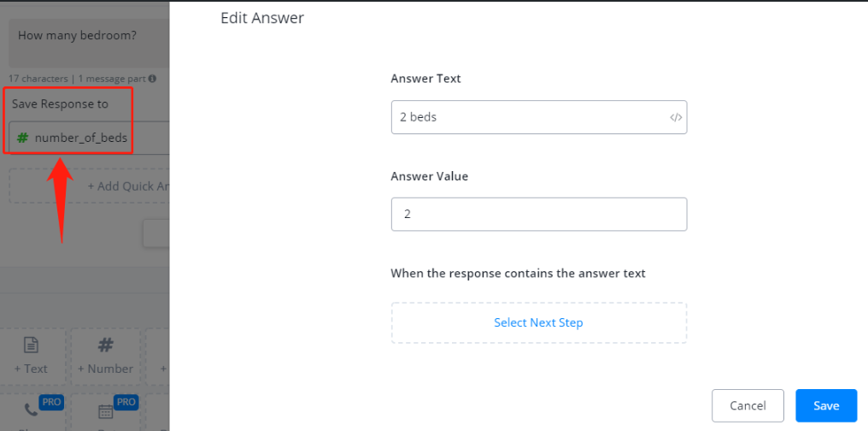The width and height of the screenshot is (868, 431).
Task: Click the green hash icon before number_of_beds
Action: (23, 138)
